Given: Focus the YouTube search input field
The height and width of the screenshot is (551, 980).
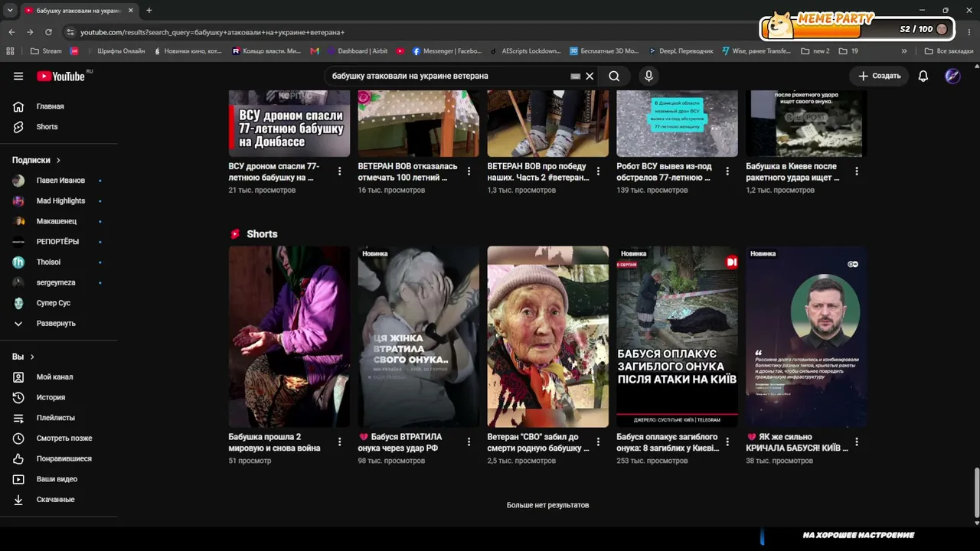Looking at the screenshot, I should point(448,76).
